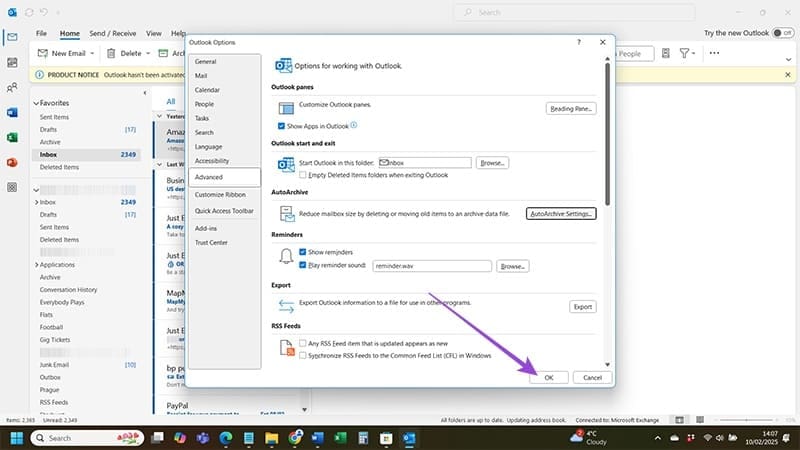
Task: Click the Delete trash can icon
Action: (111, 53)
